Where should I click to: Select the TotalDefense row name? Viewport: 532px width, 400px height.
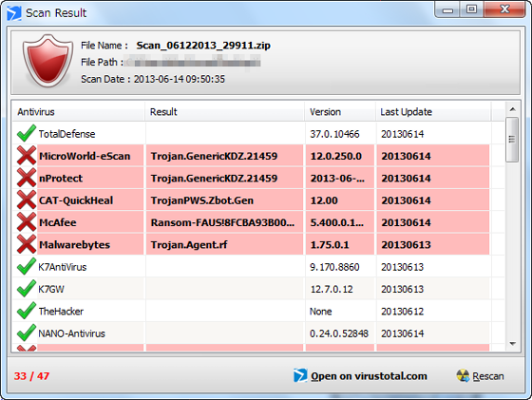pos(66,134)
